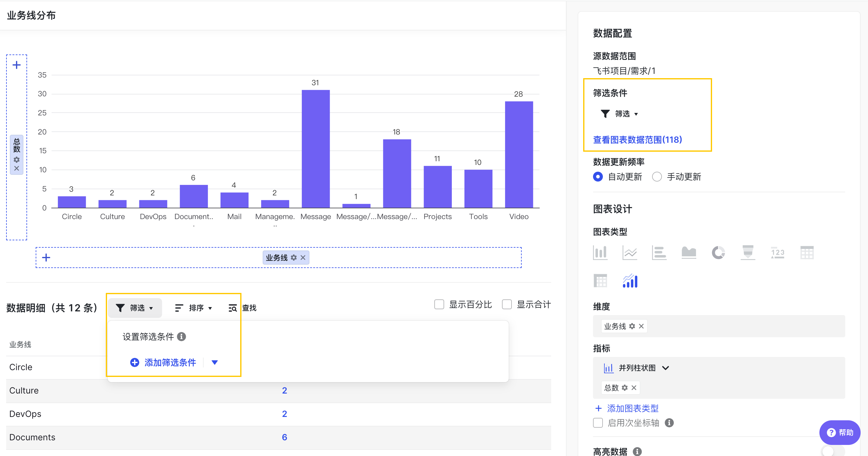Select the vertical bar chart type
The image size is (868, 456).
(600, 252)
